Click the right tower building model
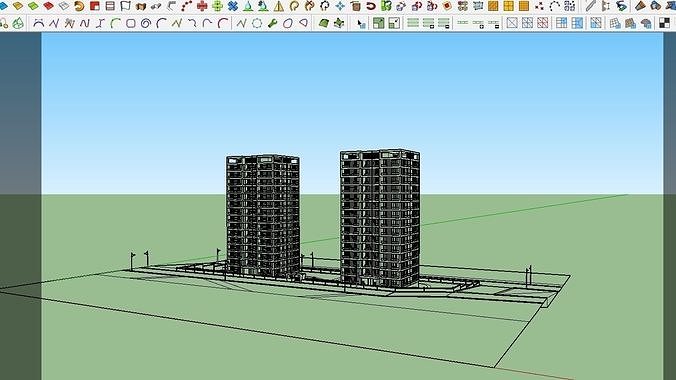Screen dimensions: 676x380 (379, 218)
